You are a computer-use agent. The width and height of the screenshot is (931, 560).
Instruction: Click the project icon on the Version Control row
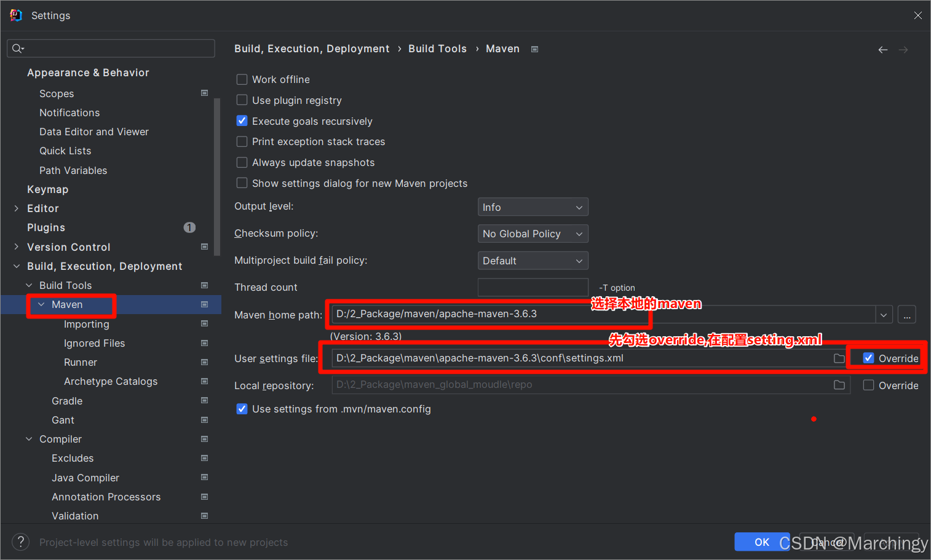(x=205, y=247)
